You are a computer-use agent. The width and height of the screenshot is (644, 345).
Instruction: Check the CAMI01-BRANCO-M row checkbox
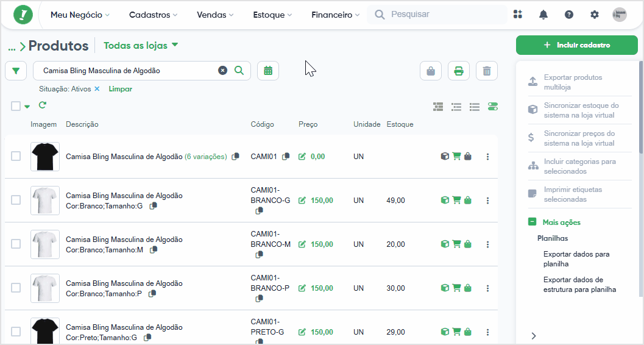point(16,244)
